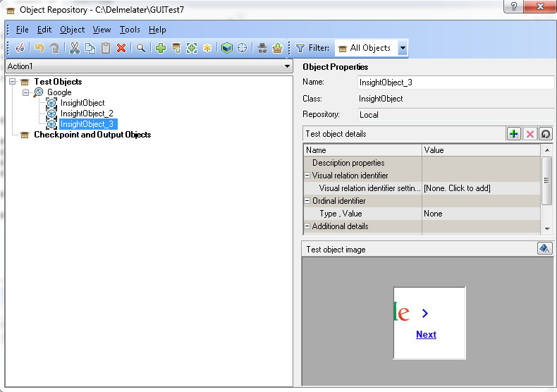Select Checkpoint and Output Objects node
The height and width of the screenshot is (392, 557).
click(x=92, y=135)
